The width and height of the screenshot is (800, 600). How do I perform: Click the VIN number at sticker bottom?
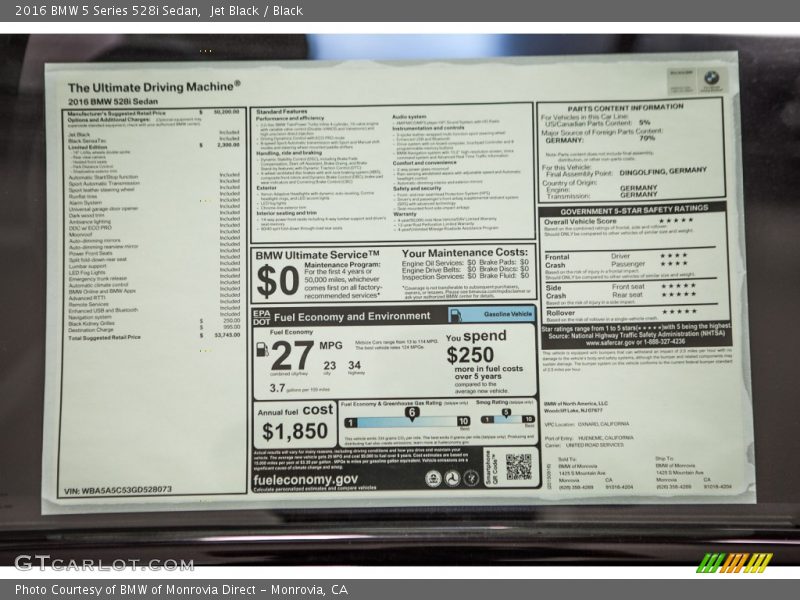[x=118, y=490]
